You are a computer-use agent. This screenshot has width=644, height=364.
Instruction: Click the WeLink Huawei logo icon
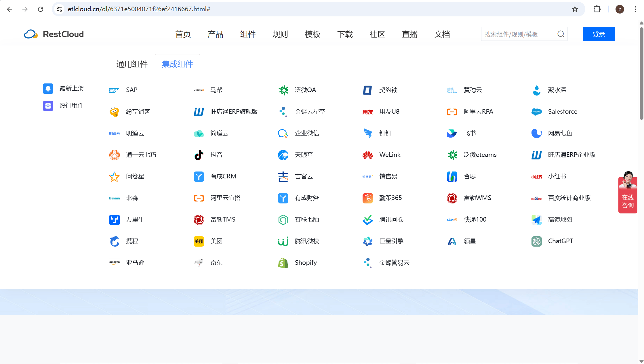(367, 155)
